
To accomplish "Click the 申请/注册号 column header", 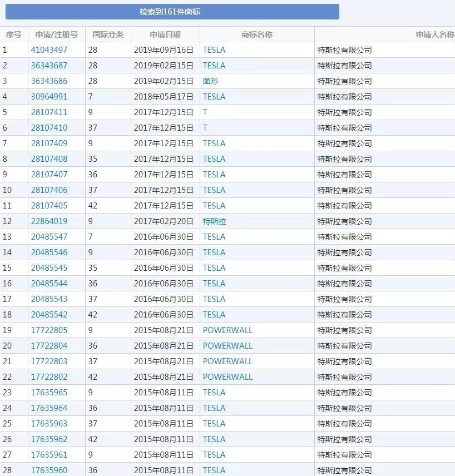I will point(56,34).
